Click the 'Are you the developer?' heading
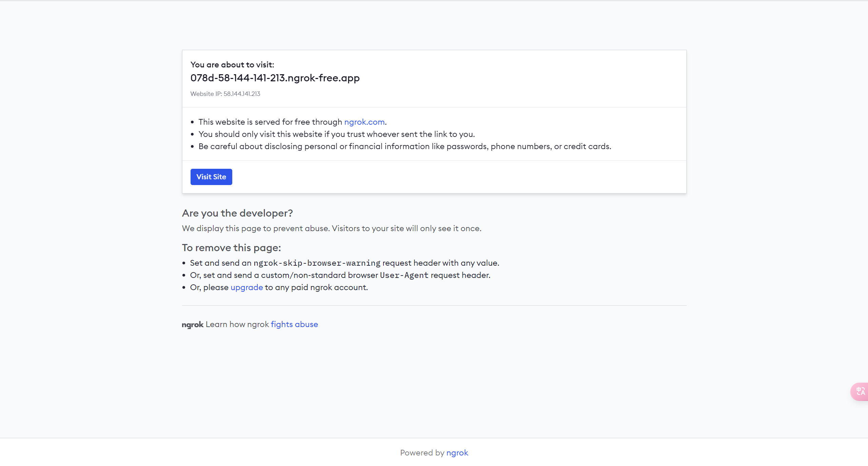 237,213
